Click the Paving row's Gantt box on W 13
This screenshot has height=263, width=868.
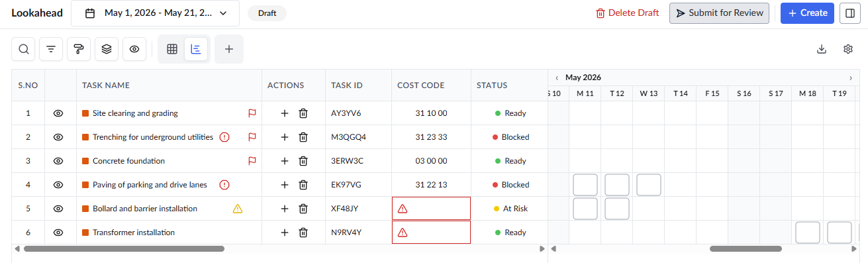coord(649,185)
